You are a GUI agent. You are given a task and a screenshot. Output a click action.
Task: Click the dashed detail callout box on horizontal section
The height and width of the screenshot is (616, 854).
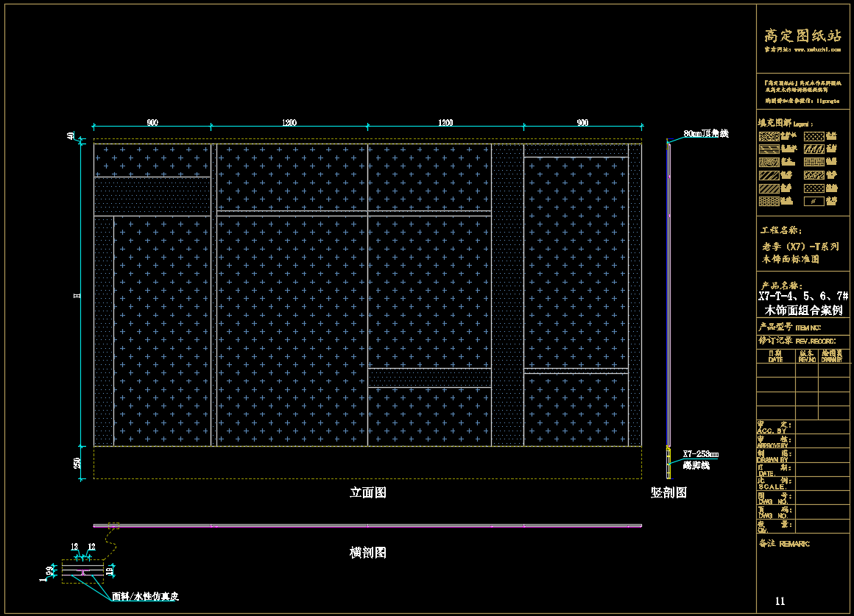click(113, 525)
